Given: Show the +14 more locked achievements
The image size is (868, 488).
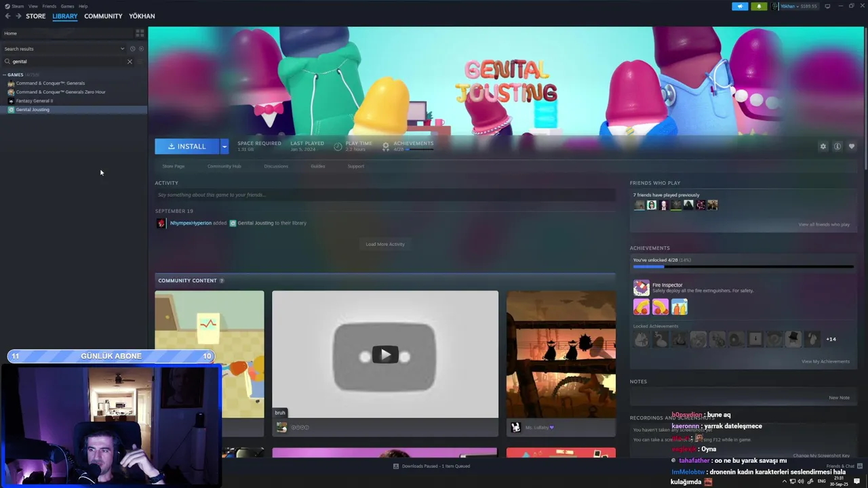Looking at the screenshot, I should (831, 339).
